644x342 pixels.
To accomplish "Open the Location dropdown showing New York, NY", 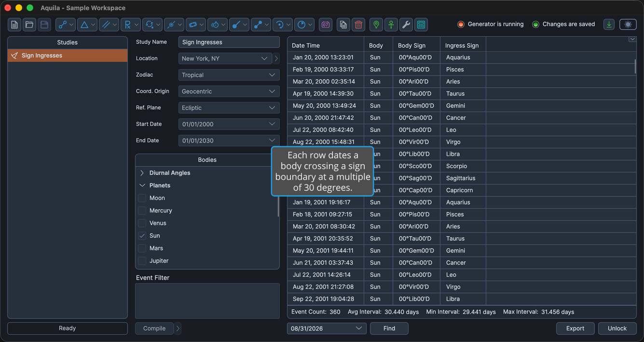I will click(x=225, y=58).
